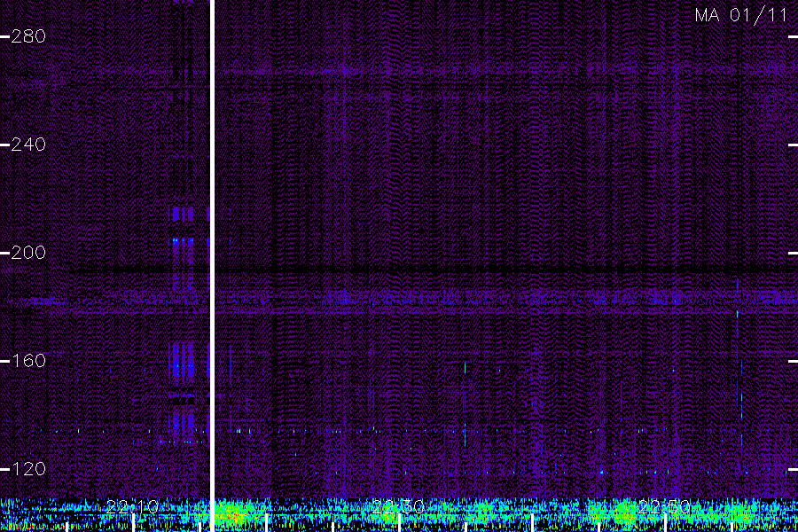Viewport: 798px width, 532px height.
Task: Click the 280 frequency axis label
Action: click(28, 36)
